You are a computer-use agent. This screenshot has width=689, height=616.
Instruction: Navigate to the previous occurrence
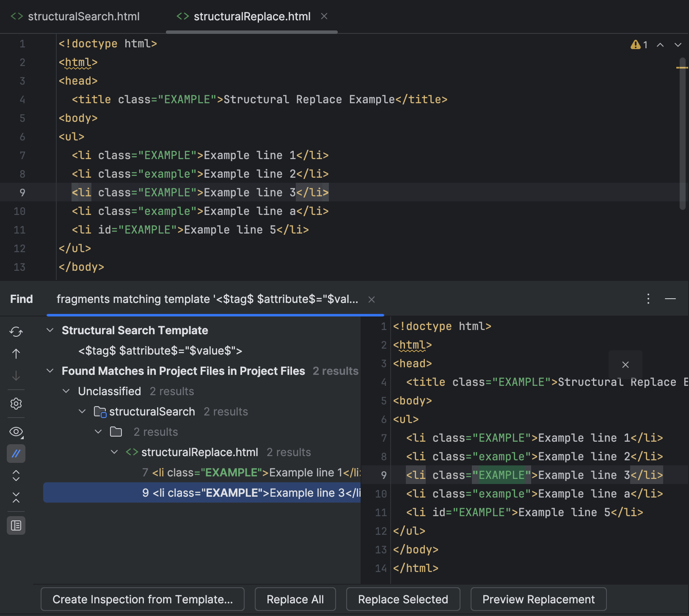(16, 354)
